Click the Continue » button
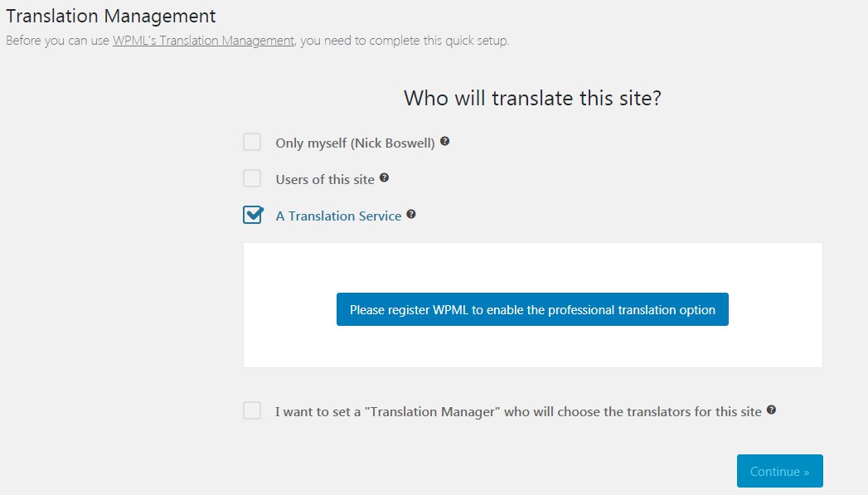Image resolution: width=868 pixels, height=495 pixels. [x=779, y=471]
